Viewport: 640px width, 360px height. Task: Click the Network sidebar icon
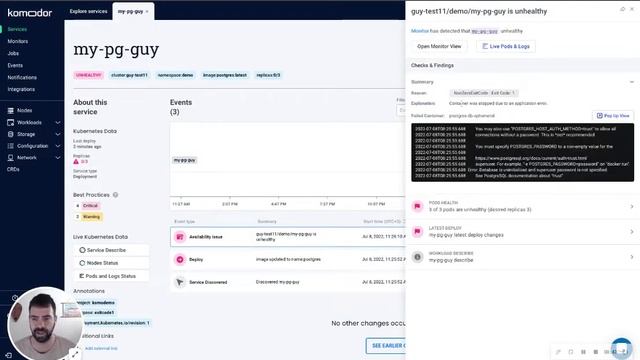point(11,158)
